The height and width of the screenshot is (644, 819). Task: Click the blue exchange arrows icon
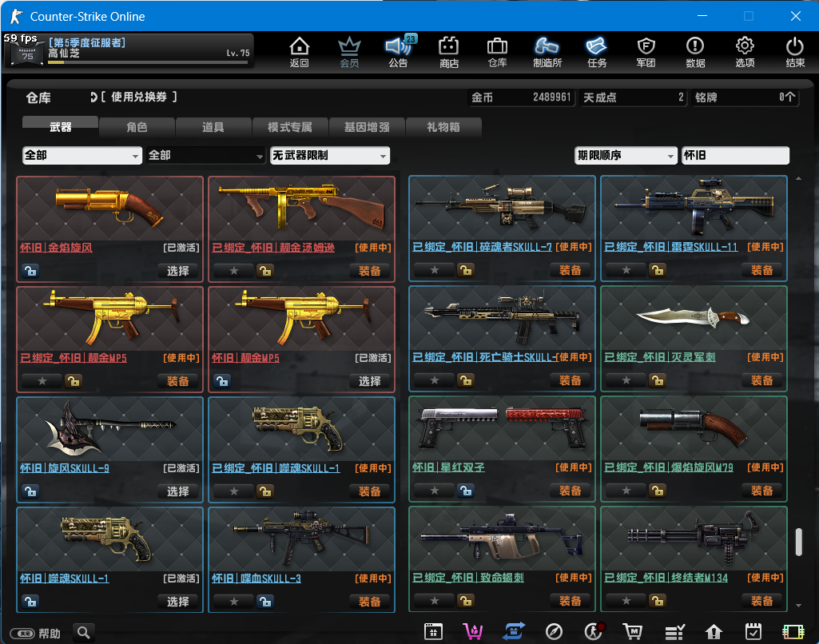(514, 632)
